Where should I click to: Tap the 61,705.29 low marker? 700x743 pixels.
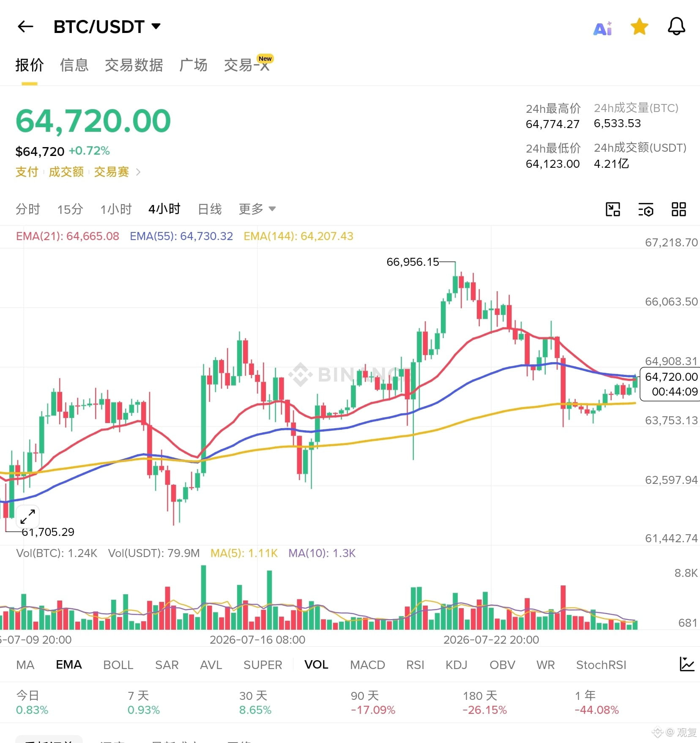coord(48,532)
